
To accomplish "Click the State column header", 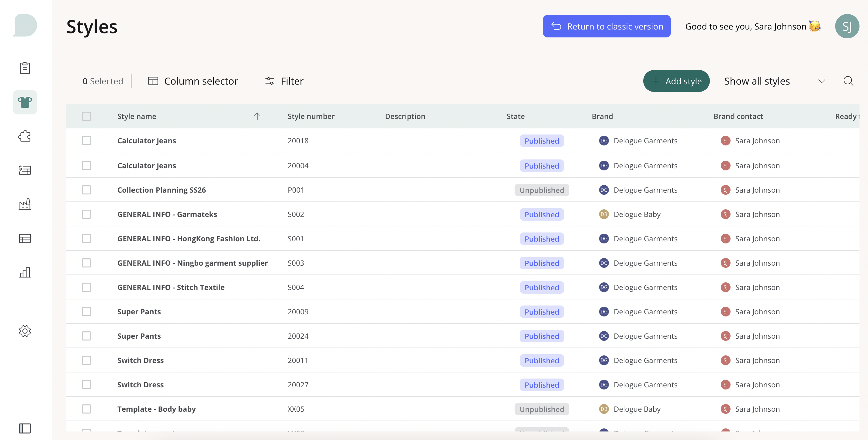I will [x=516, y=116].
